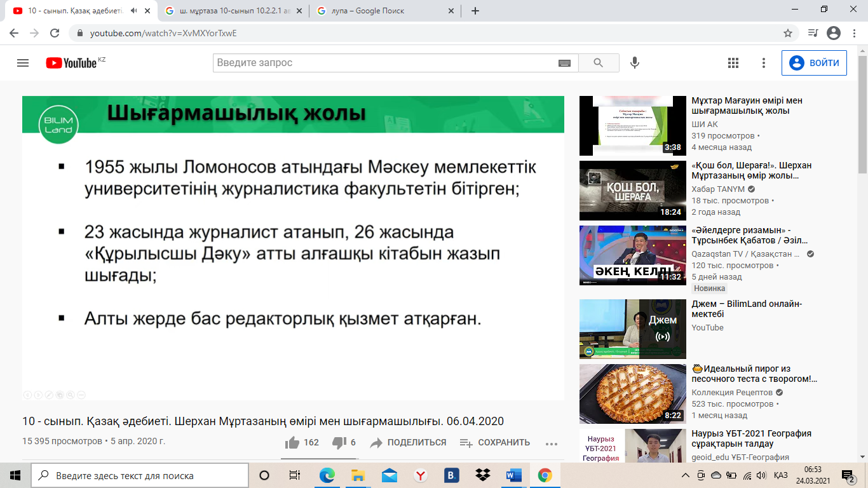Image resolution: width=868 pixels, height=488 pixels.
Task: Go forward in browser history
Action: (35, 33)
